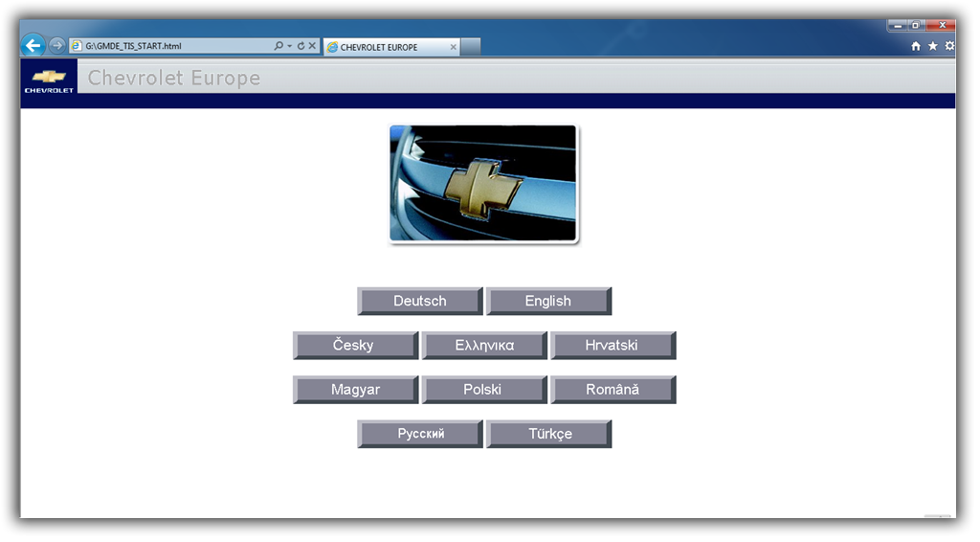Choose Română language button
Viewport: 980px width, 542px height.
click(613, 390)
